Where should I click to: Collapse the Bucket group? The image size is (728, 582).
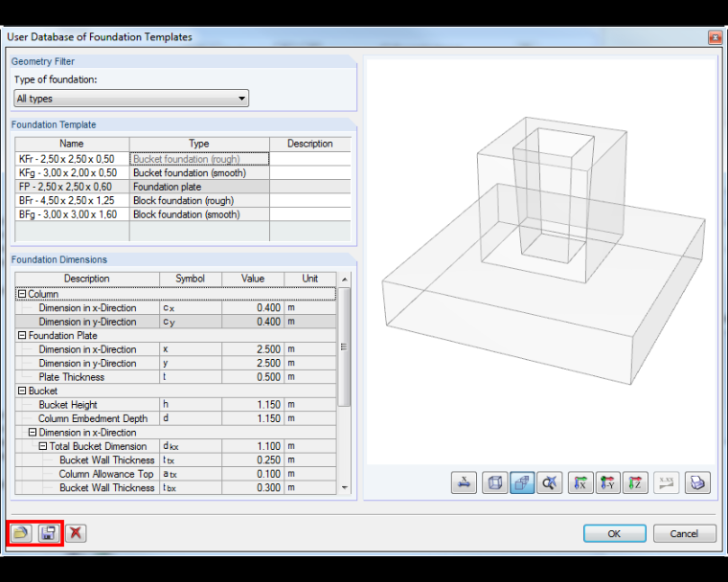[x=21, y=391]
